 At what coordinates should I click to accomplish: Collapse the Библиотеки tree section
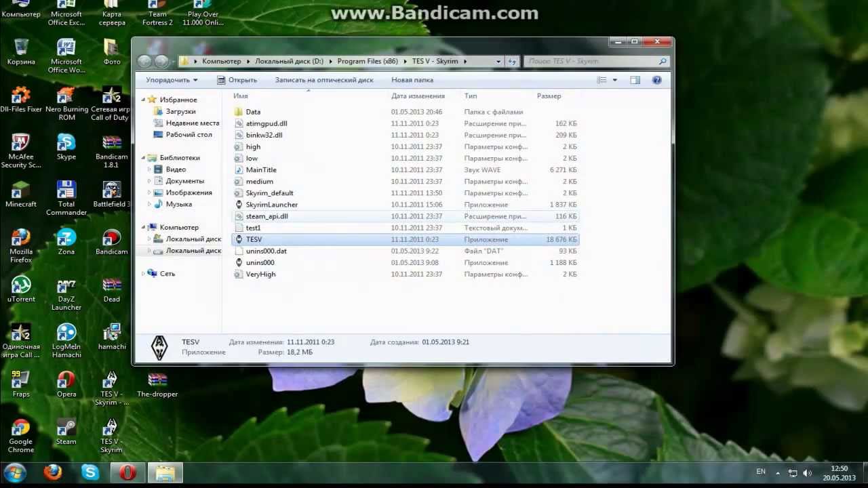pyautogui.click(x=144, y=158)
